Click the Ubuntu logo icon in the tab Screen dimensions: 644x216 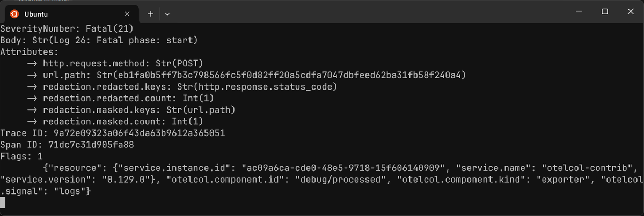tap(14, 14)
